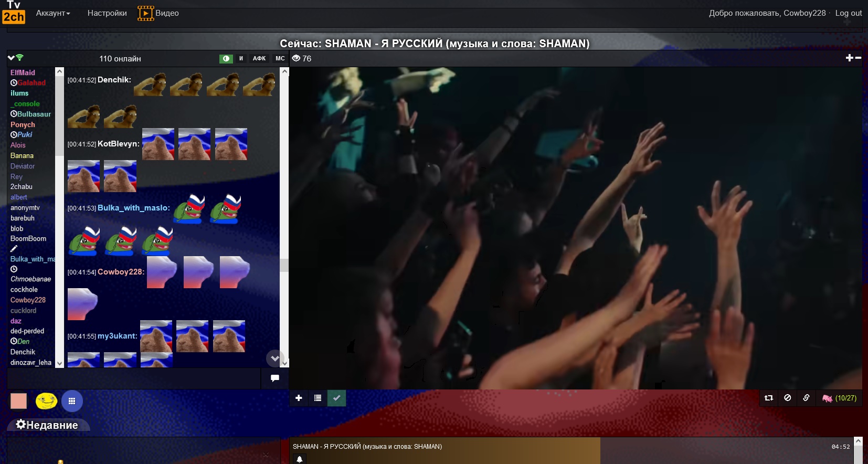Open the pink color swatch picker
This screenshot has width=868, height=464.
click(x=18, y=401)
